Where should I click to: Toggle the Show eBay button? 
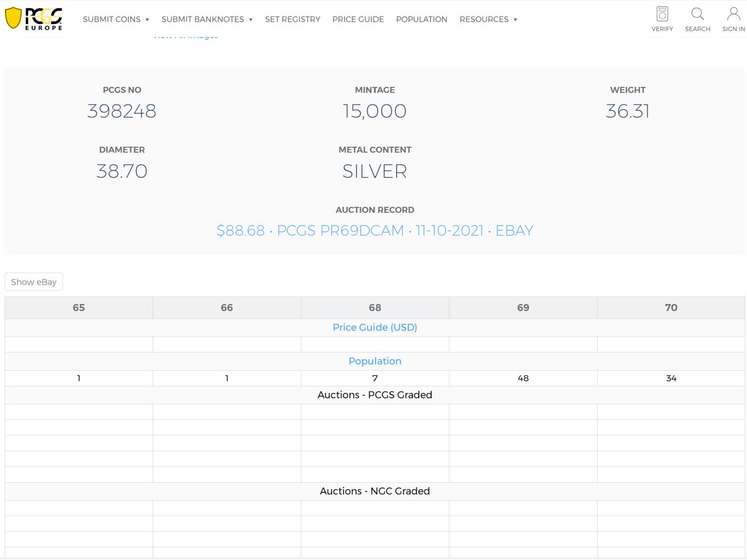click(34, 282)
